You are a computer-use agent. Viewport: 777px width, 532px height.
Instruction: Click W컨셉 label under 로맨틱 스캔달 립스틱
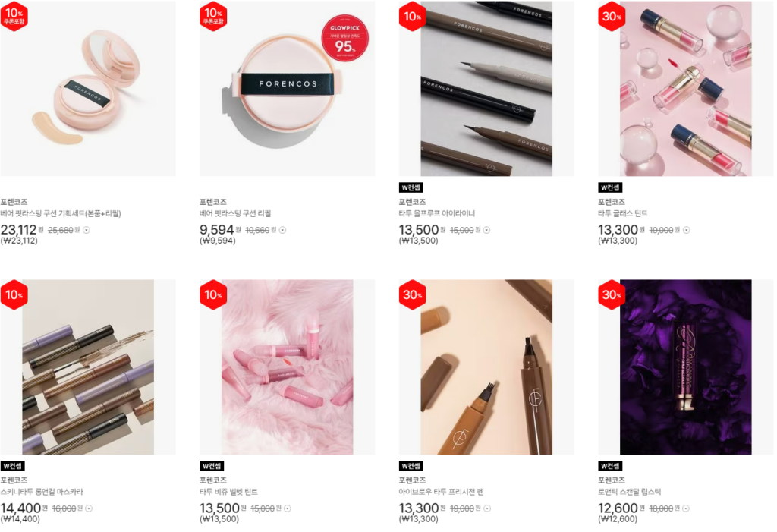611,466
